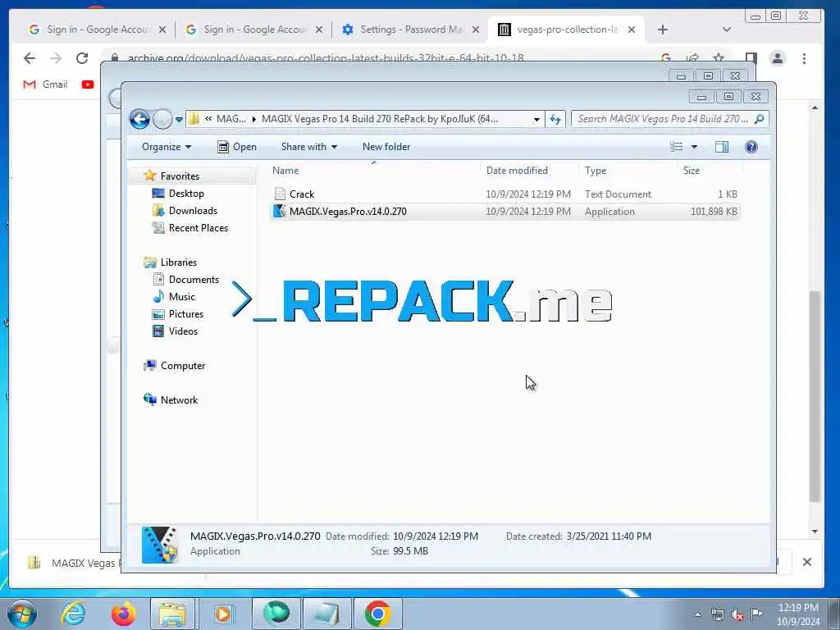Expand the address bar history dropdown
The width and height of the screenshot is (840, 630).
pyautogui.click(x=536, y=120)
